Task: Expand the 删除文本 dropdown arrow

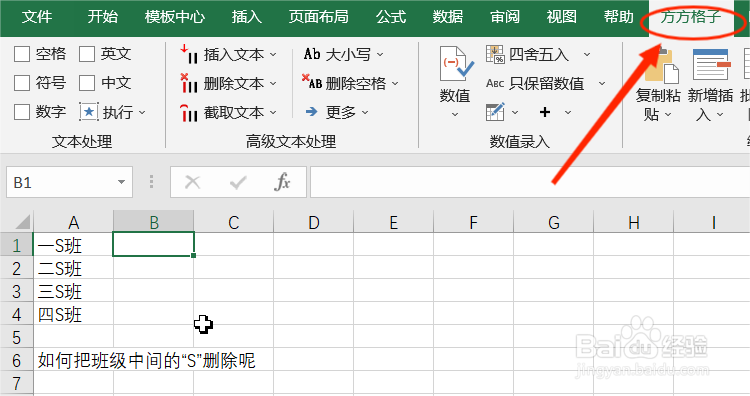Action: pos(273,84)
